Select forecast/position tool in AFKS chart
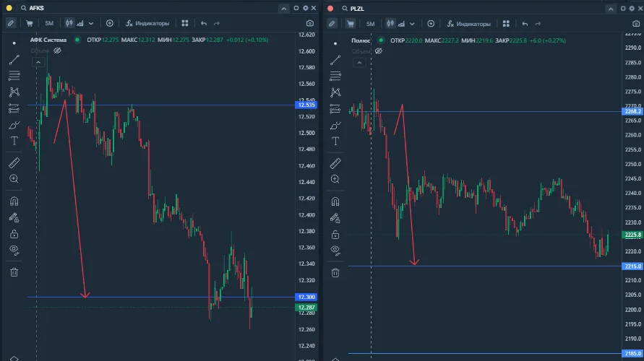Image resolution: width=644 pixels, height=361 pixels. click(x=14, y=108)
